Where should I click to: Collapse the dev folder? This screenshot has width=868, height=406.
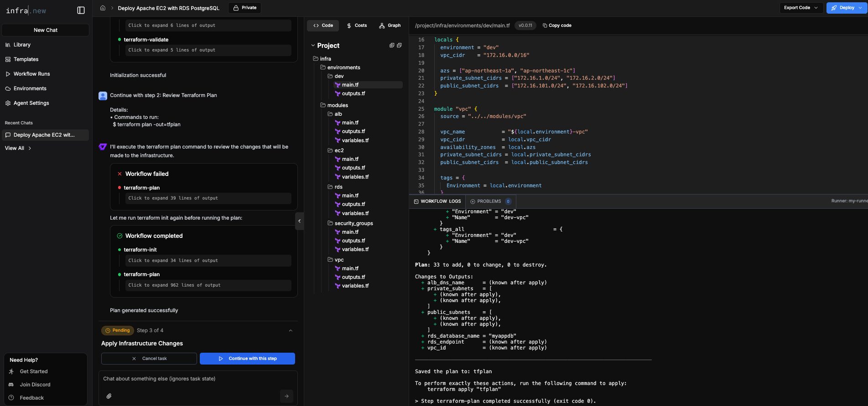(336, 76)
